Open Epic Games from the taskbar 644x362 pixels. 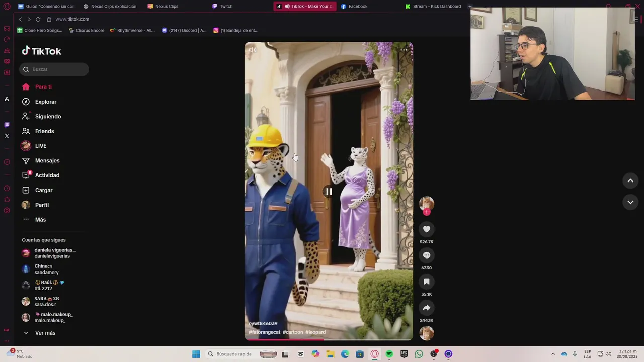point(404,354)
